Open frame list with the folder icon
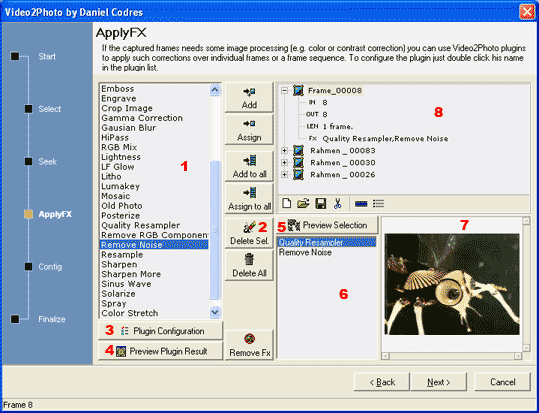The height and width of the screenshot is (413, 539). [303, 203]
